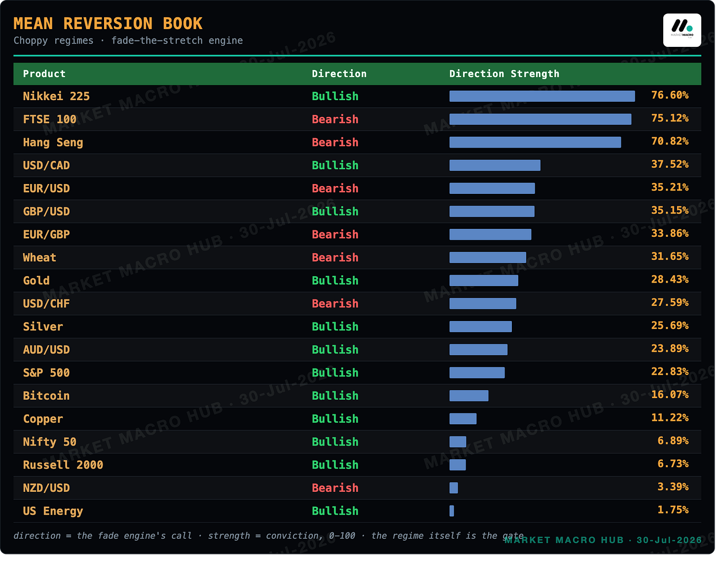
Task: Select the GBP/USD product name
Action: [46, 212]
